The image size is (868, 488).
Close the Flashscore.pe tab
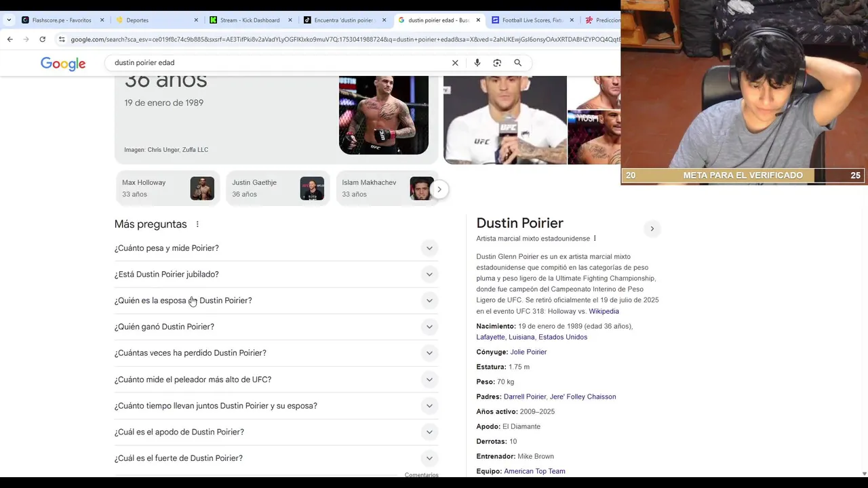102,20
